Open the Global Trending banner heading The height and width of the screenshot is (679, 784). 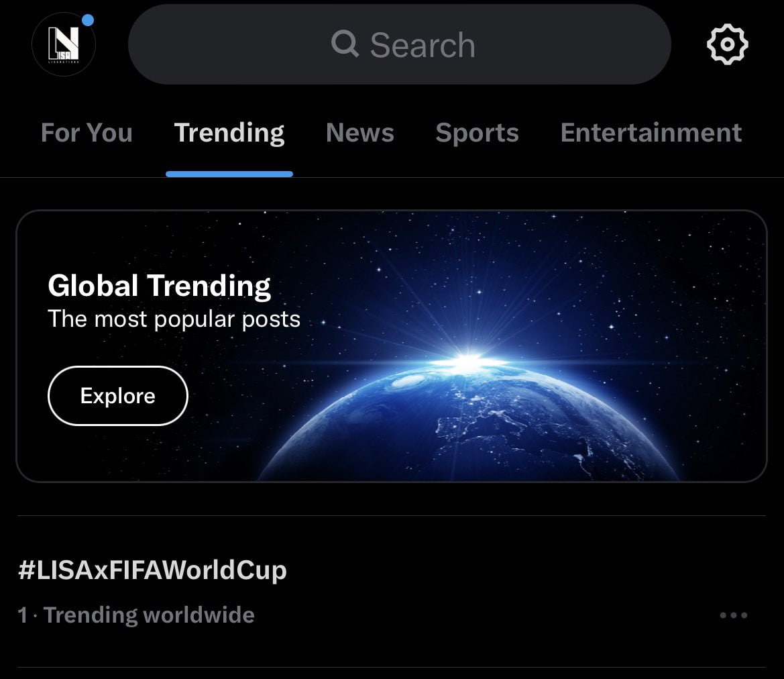pyautogui.click(x=159, y=286)
